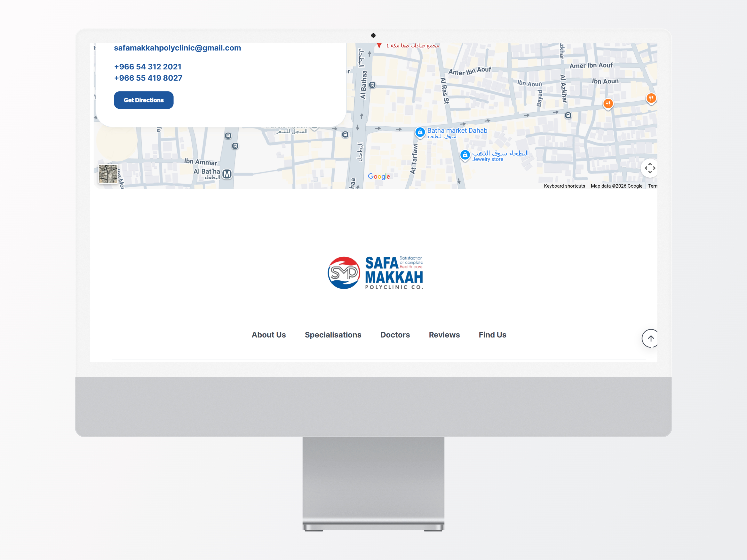
Task: Click the Safa Makkah Polyclinic logo
Action: (375, 273)
